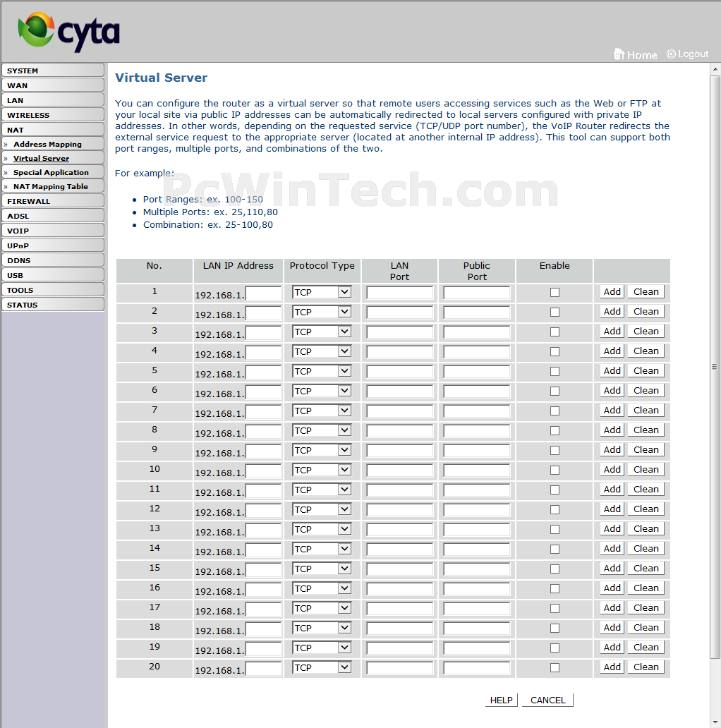This screenshot has height=728, width=721.
Task: Open the LAN menu section
Action: 53,100
